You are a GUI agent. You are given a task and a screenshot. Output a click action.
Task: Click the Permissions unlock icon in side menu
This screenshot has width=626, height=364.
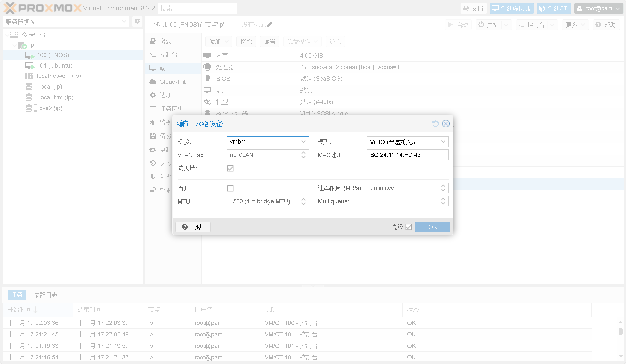pyautogui.click(x=153, y=190)
